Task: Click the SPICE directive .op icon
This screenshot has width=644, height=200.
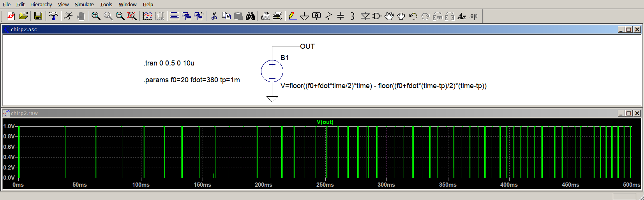Action: pos(474,16)
